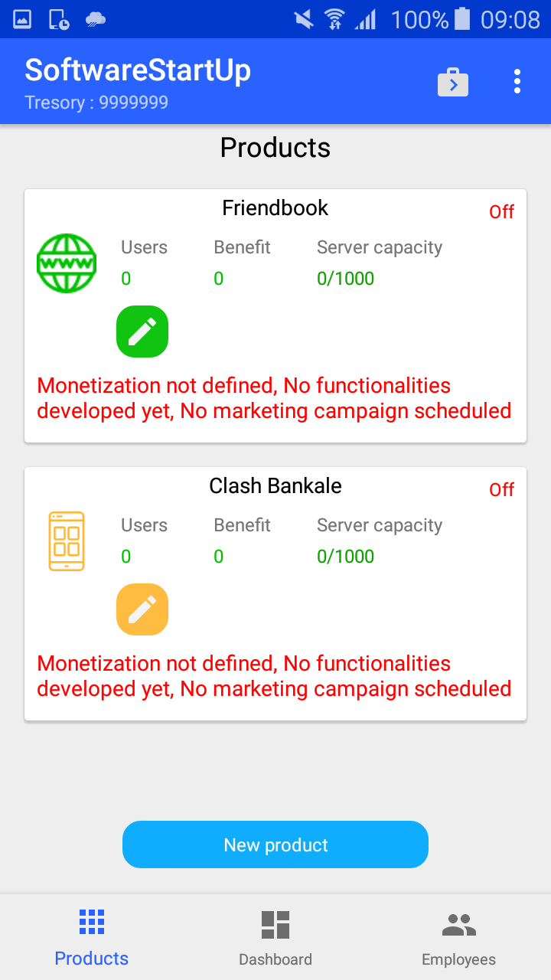551x980 pixels.
Task: Click the green WWW globe icon
Action: tap(67, 263)
